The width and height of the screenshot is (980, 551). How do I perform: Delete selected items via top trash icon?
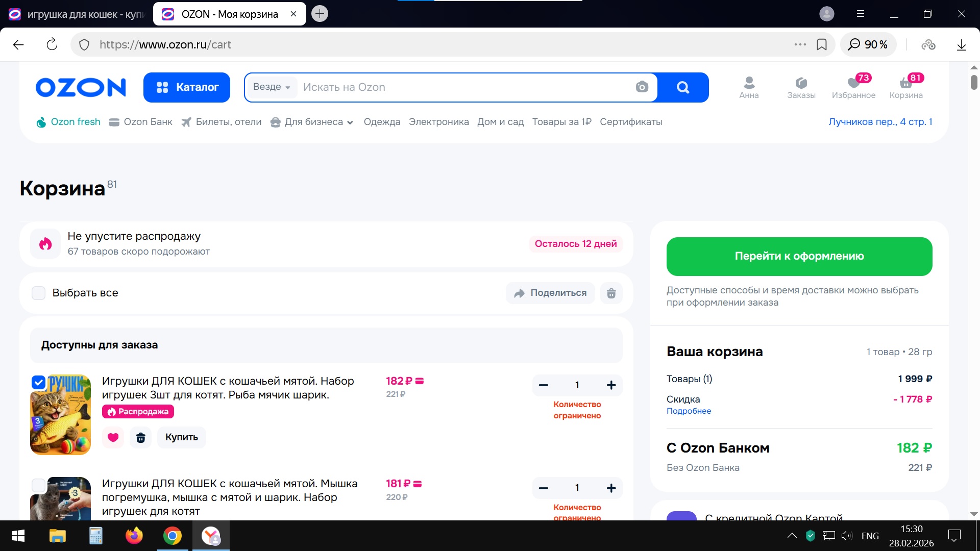tap(611, 293)
